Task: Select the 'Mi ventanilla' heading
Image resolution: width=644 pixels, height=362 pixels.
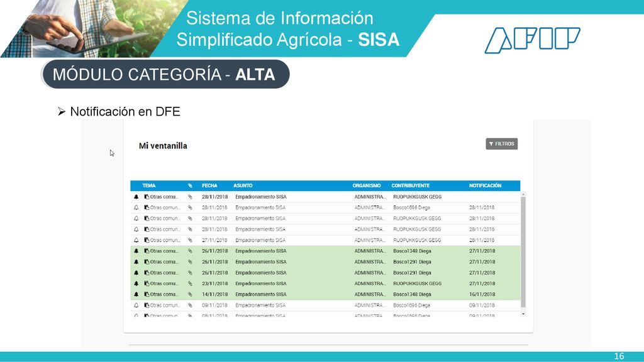Action: pyautogui.click(x=163, y=146)
